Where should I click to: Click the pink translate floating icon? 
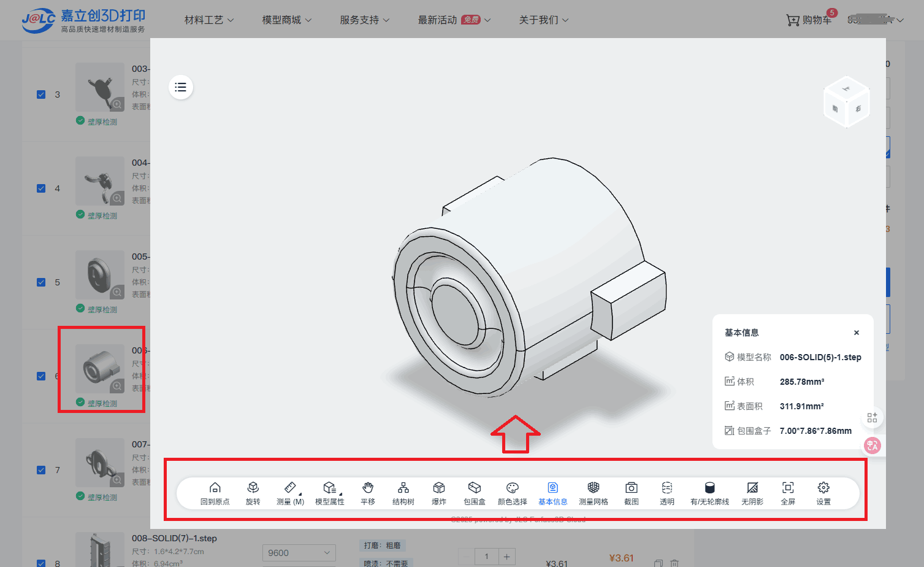click(872, 445)
